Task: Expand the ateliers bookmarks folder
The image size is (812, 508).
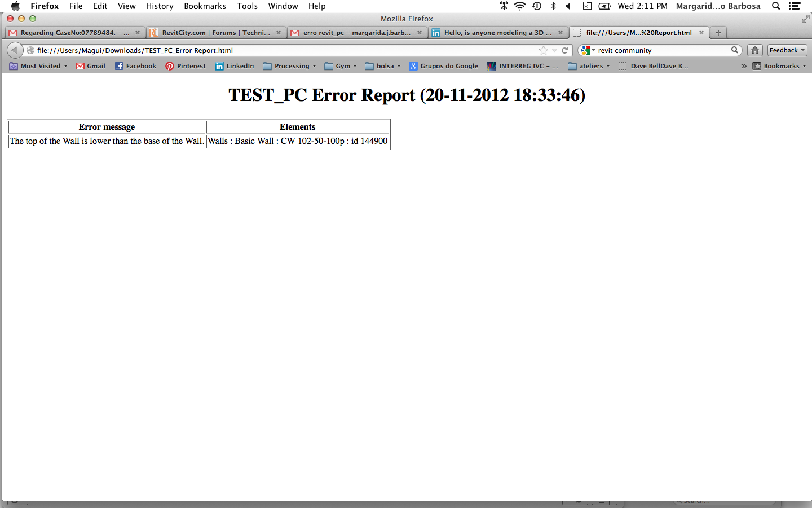Action: (589, 66)
